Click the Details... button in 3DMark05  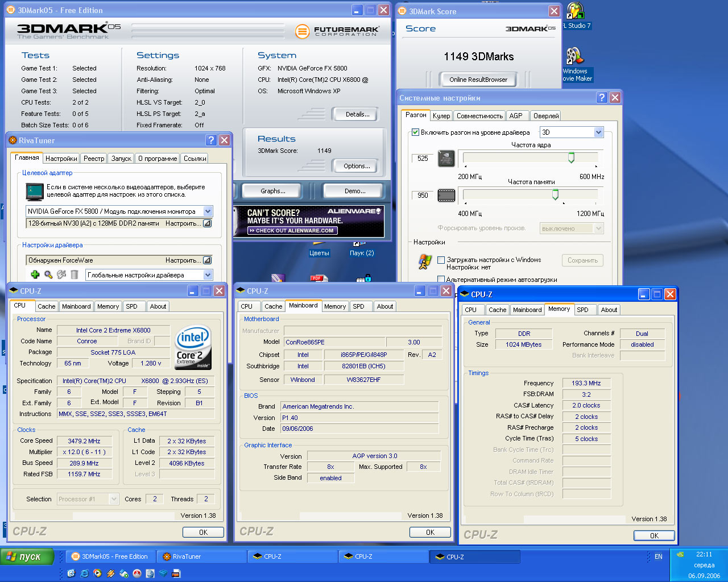pos(357,114)
